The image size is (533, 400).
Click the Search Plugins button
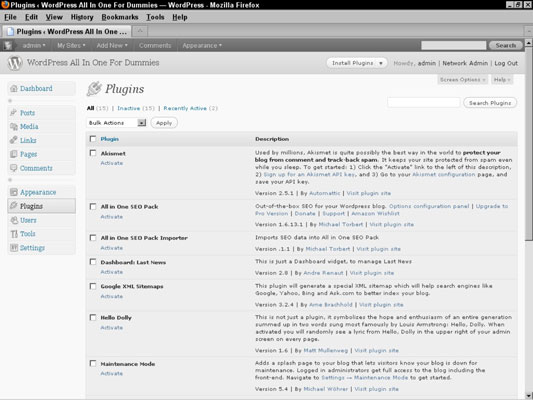(x=490, y=103)
